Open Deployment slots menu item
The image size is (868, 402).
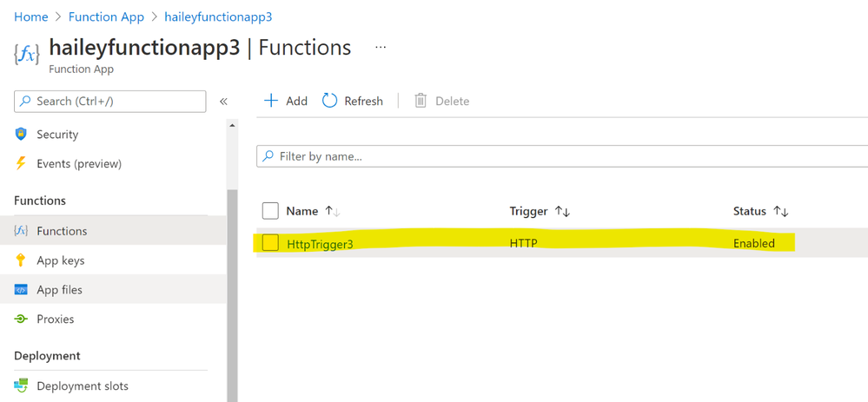pyautogui.click(x=113, y=386)
